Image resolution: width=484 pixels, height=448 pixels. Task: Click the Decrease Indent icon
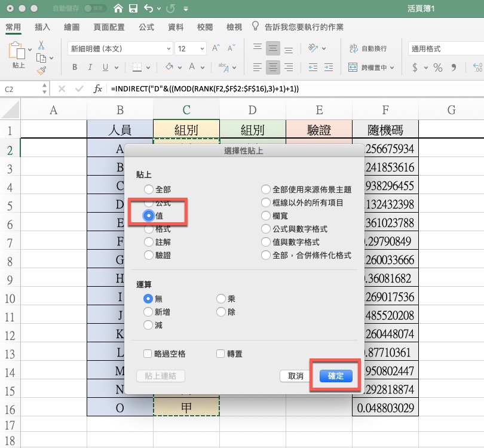coord(313,67)
